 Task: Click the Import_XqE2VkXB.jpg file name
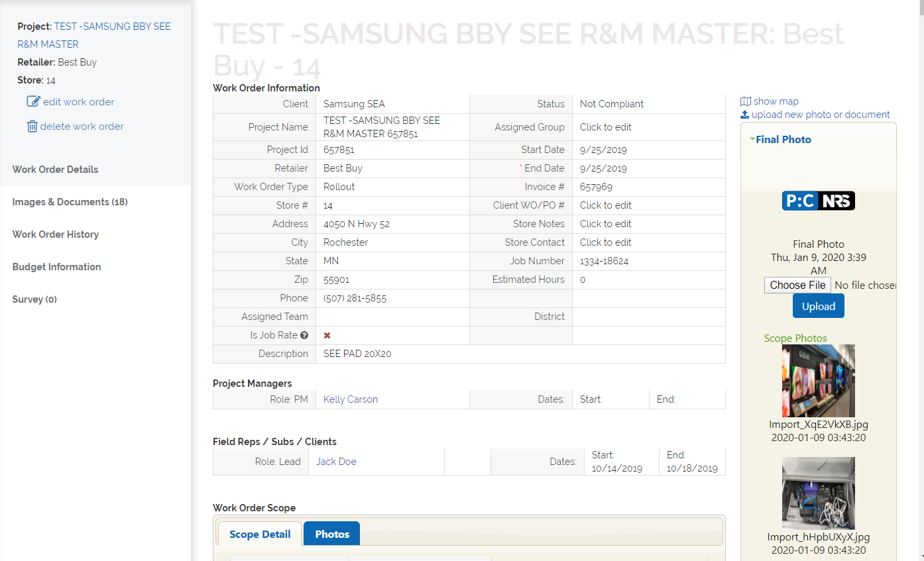[819, 425]
